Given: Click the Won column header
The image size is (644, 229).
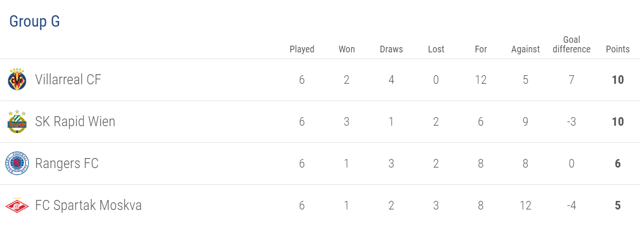Looking at the screenshot, I should pos(347,49).
